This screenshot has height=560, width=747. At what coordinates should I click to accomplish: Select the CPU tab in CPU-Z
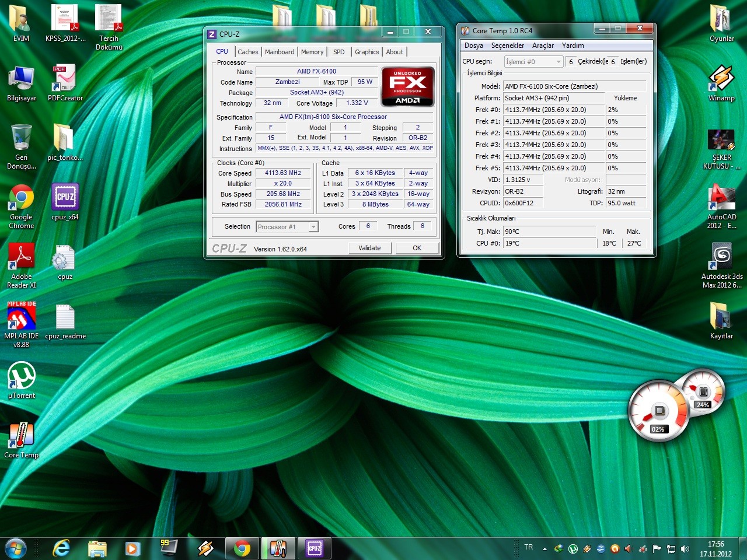tap(222, 51)
